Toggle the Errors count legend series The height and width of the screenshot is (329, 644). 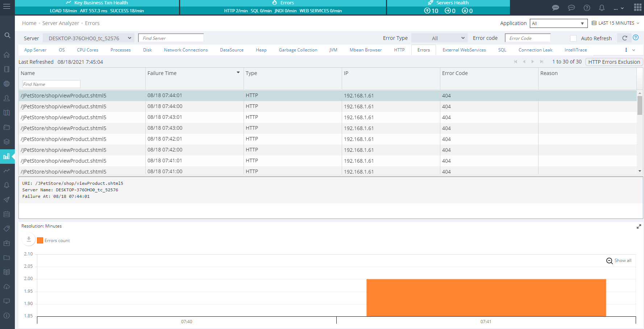coord(53,241)
